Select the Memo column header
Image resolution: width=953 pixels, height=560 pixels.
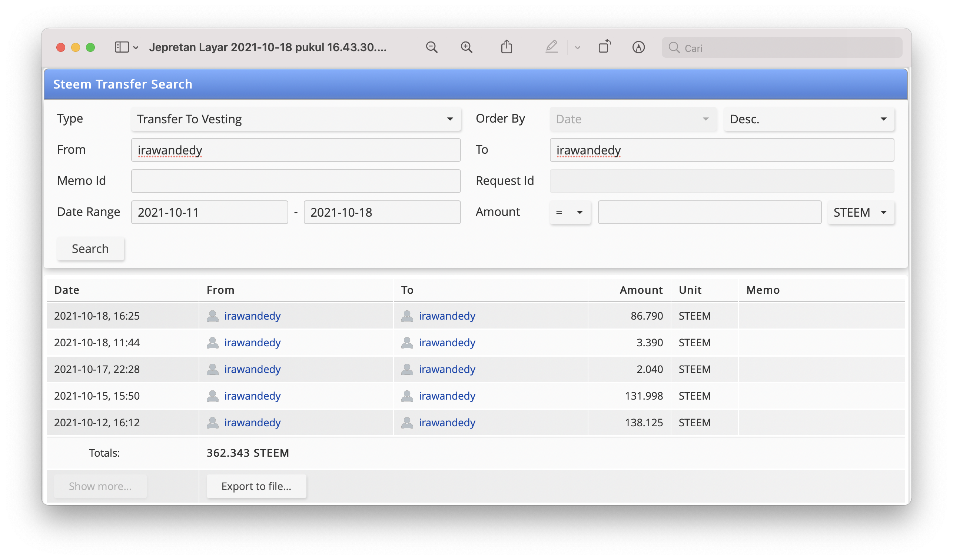[x=763, y=290]
